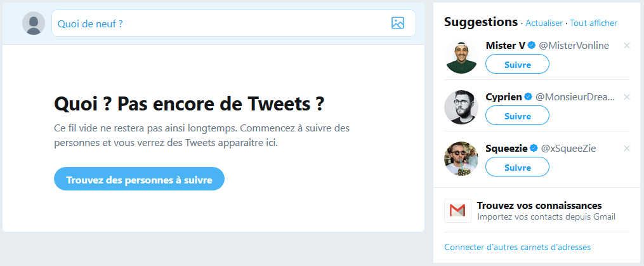Open "Trouvez vos connaissances" Gmail import
The image size is (644, 266).
click(x=539, y=206)
